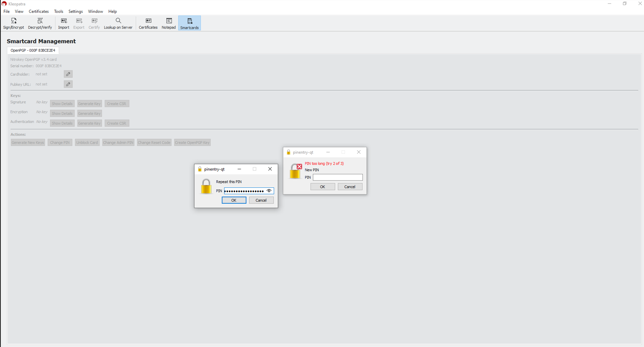The height and width of the screenshot is (347, 644).
Task: Switch to the Certificates view
Action: 148,23
